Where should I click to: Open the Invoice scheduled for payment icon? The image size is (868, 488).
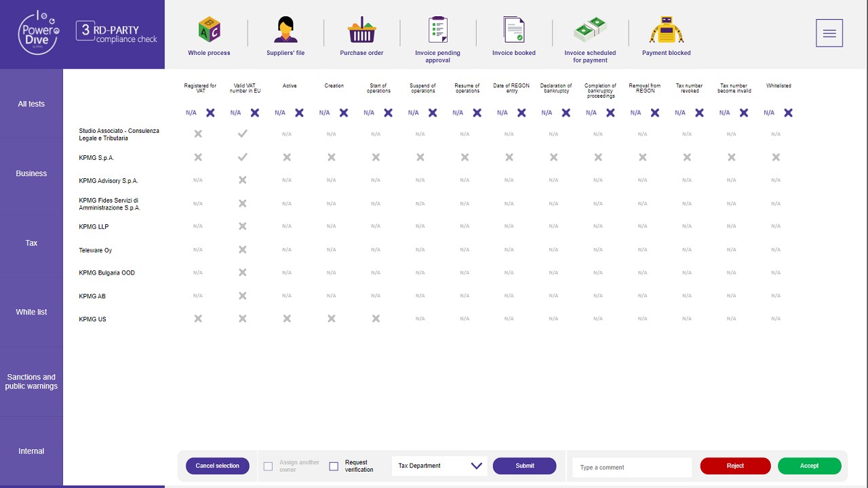[590, 30]
